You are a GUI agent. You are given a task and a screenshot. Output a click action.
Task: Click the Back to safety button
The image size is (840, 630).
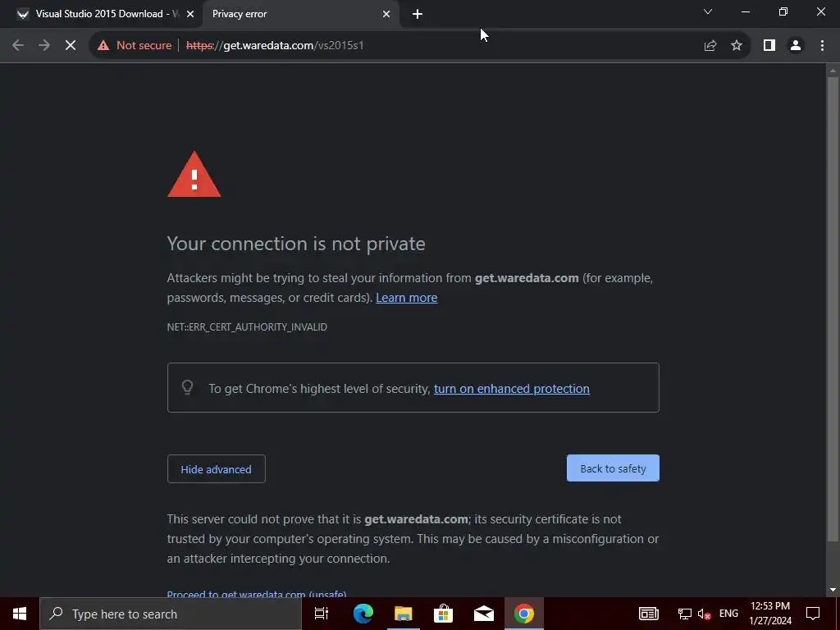coord(613,468)
